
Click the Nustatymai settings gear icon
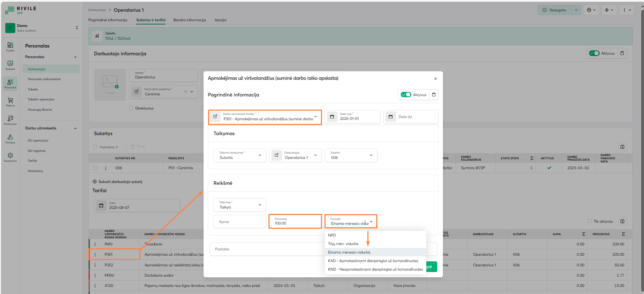(x=10, y=156)
